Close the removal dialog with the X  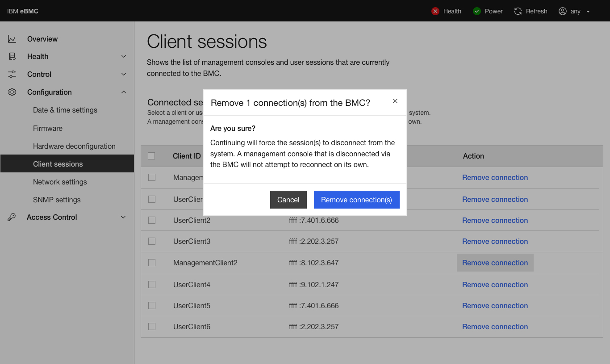(395, 101)
